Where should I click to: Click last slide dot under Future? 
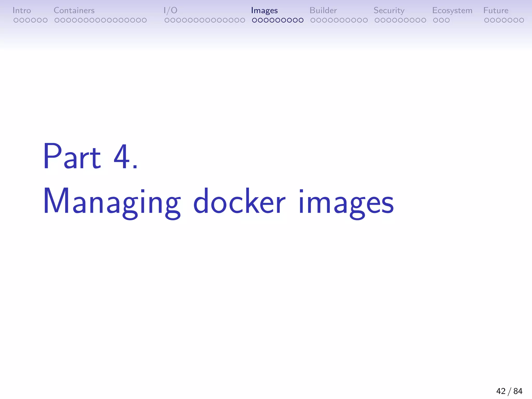click(521, 20)
